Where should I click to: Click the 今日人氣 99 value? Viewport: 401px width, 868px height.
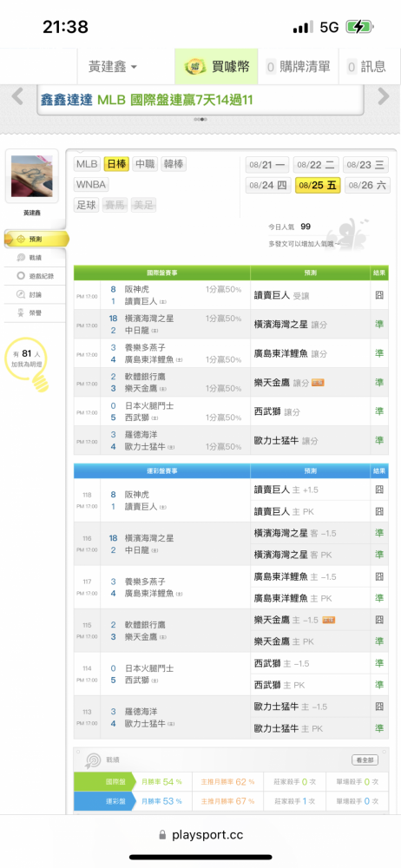306,227
